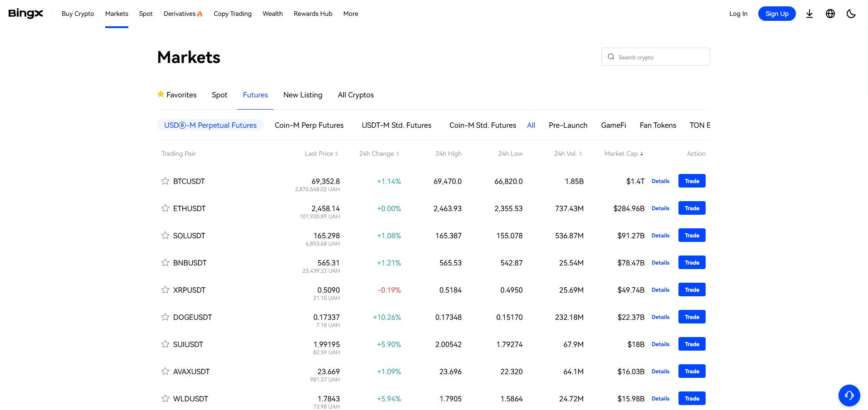The height and width of the screenshot is (410, 868).
Task: Click XRPUSDT -0.19% change value
Action: point(389,290)
